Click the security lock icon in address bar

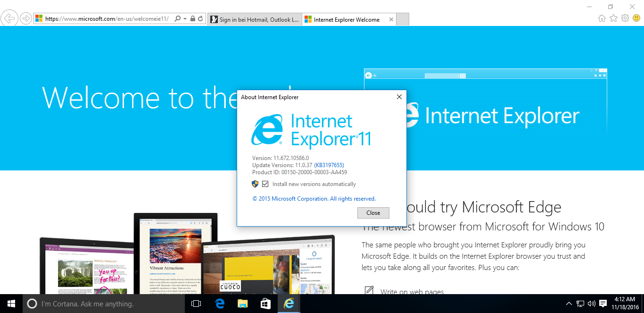(192, 19)
